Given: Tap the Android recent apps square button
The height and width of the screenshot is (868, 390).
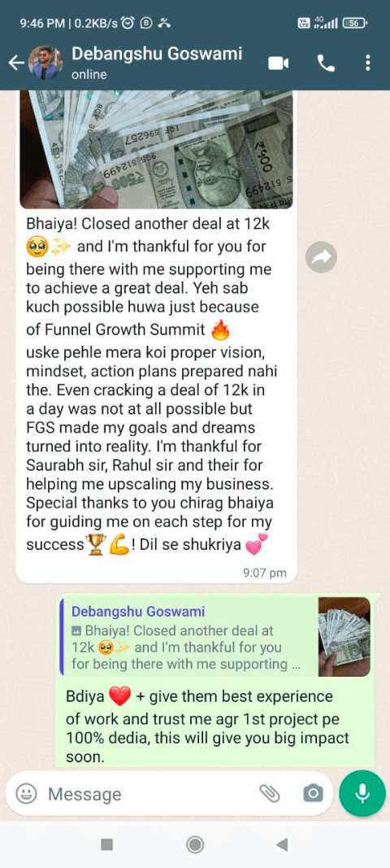Looking at the screenshot, I should click(x=106, y=844).
